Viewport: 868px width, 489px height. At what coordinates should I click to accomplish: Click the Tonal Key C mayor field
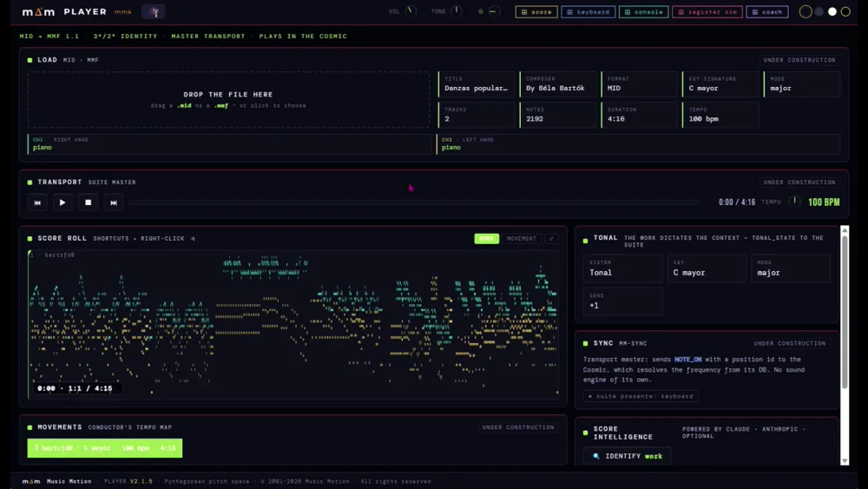707,268
